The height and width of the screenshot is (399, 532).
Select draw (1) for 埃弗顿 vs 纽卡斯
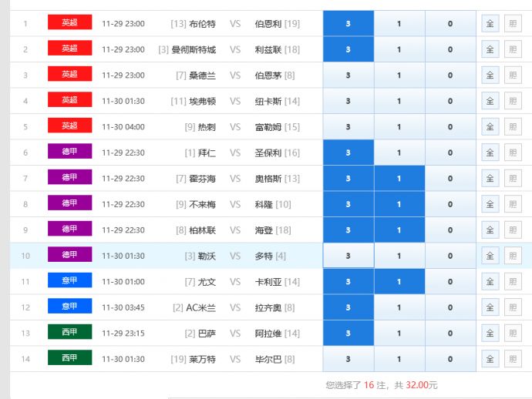point(399,101)
